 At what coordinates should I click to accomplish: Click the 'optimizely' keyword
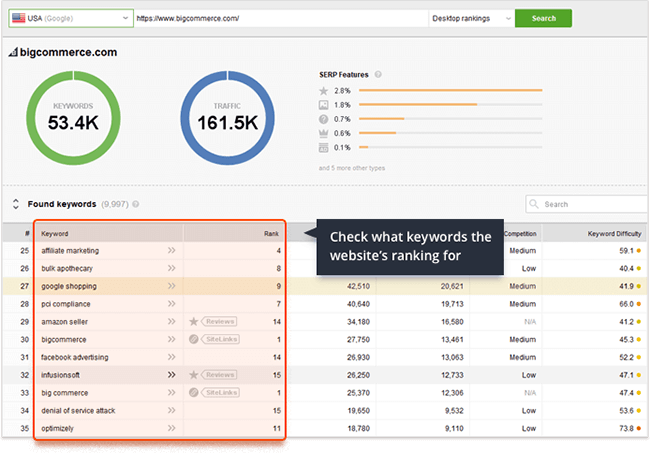coord(57,429)
